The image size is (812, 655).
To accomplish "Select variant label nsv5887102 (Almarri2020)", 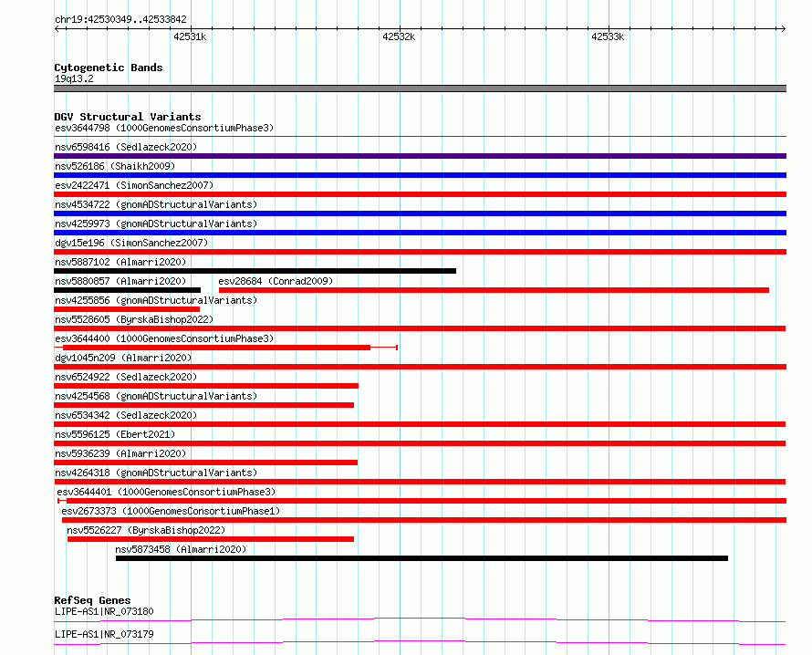I will point(120,262).
